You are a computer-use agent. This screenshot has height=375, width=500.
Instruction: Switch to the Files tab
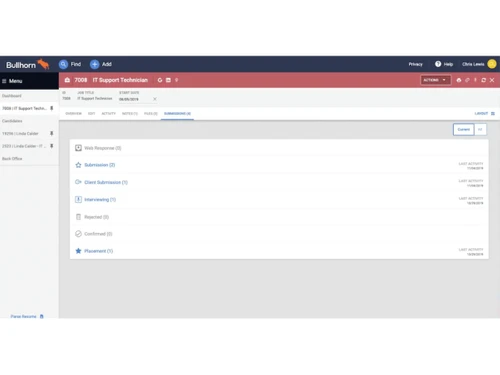click(151, 114)
